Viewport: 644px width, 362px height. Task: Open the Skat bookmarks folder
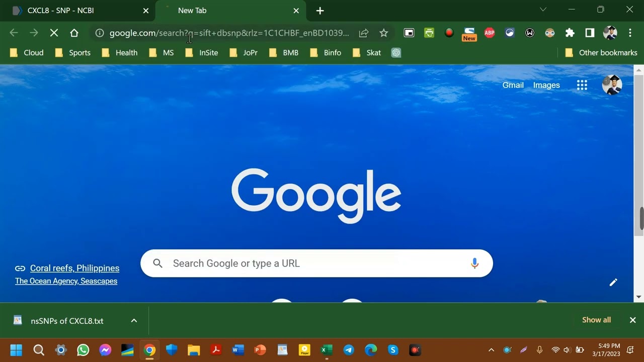pos(367,53)
